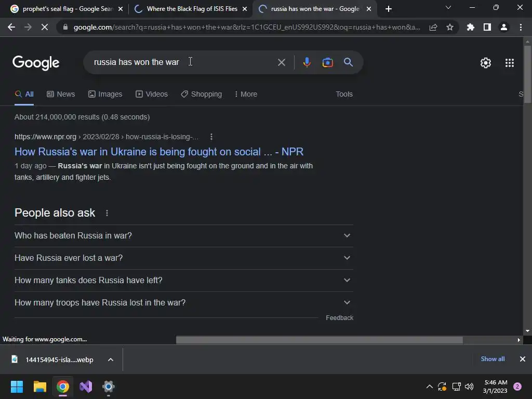Open clock showing 5:46 AM
This screenshot has height=399, width=532.
[495, 387]
